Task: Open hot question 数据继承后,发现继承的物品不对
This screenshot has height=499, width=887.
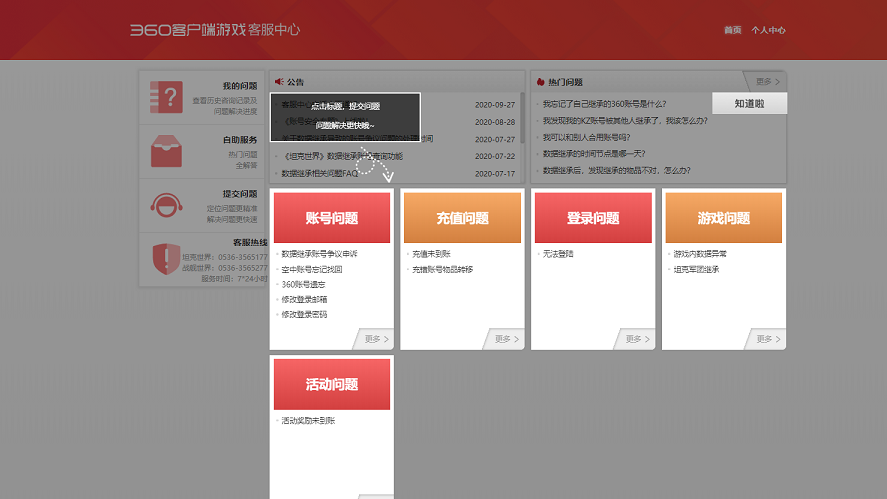Action: (617, 170)
